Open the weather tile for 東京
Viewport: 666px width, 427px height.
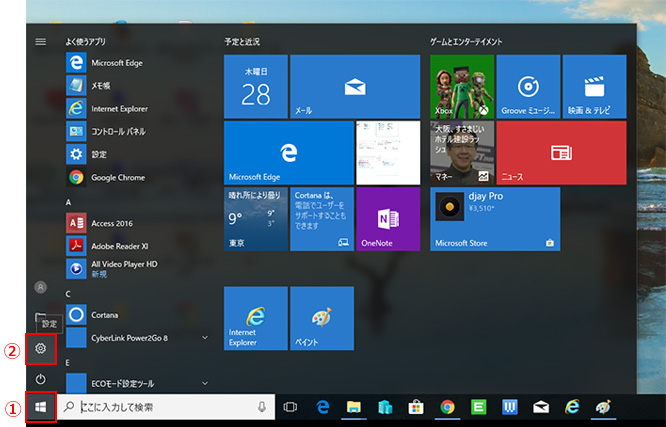coord(256,219)
